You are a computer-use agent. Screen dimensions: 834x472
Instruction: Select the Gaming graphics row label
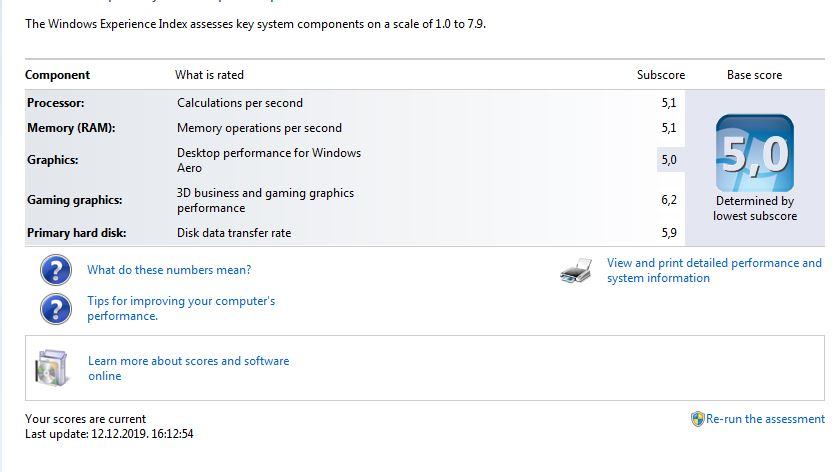click(75, 200)
